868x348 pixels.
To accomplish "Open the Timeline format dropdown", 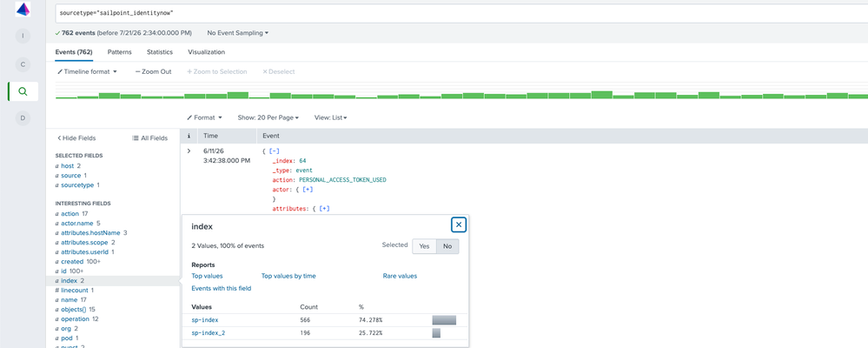I will click(x=88, y=72).
